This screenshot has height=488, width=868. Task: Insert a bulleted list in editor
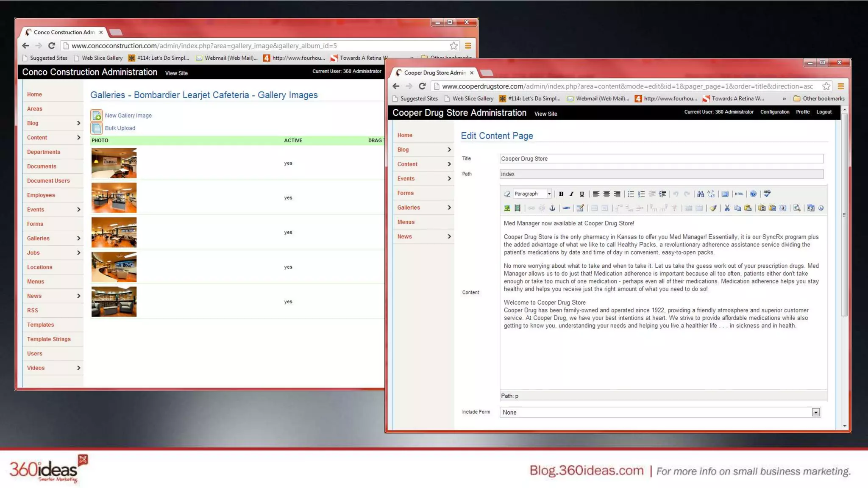(x=631, y=194)
